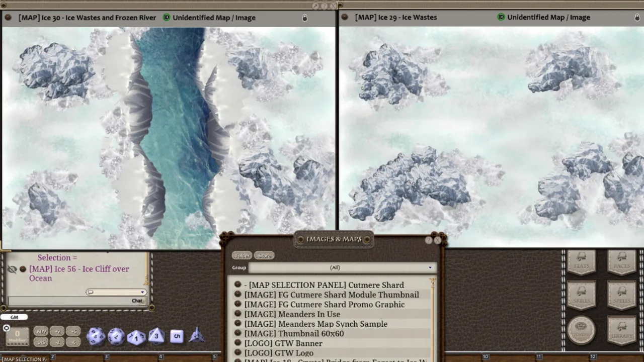This screenshot has height=362, width=644.
Task: Open the Skills sidebar panel
Action: tap(582, 296)
